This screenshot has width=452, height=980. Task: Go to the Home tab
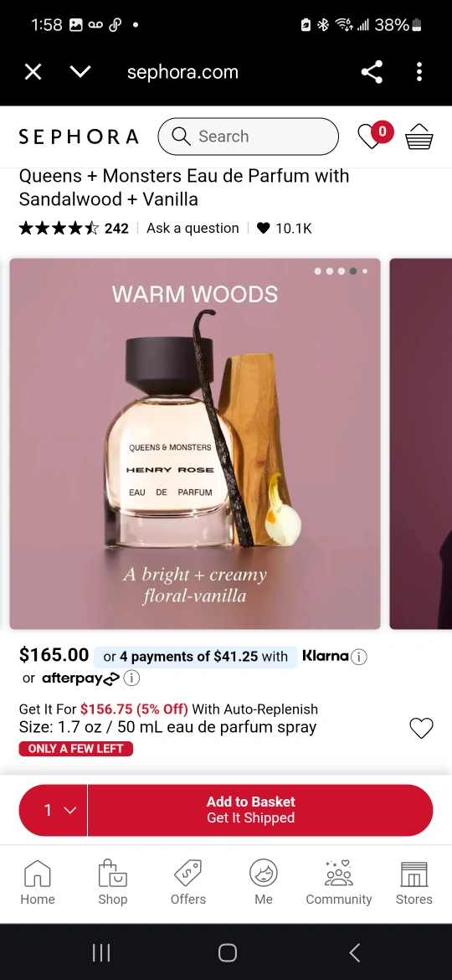point(38,883)
